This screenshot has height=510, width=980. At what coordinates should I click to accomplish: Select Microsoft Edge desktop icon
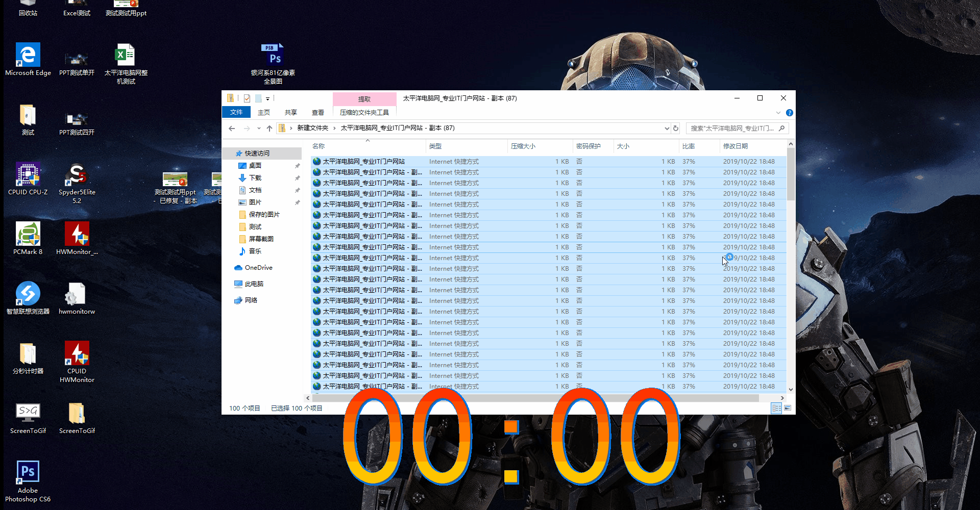[x=28, y=59]
